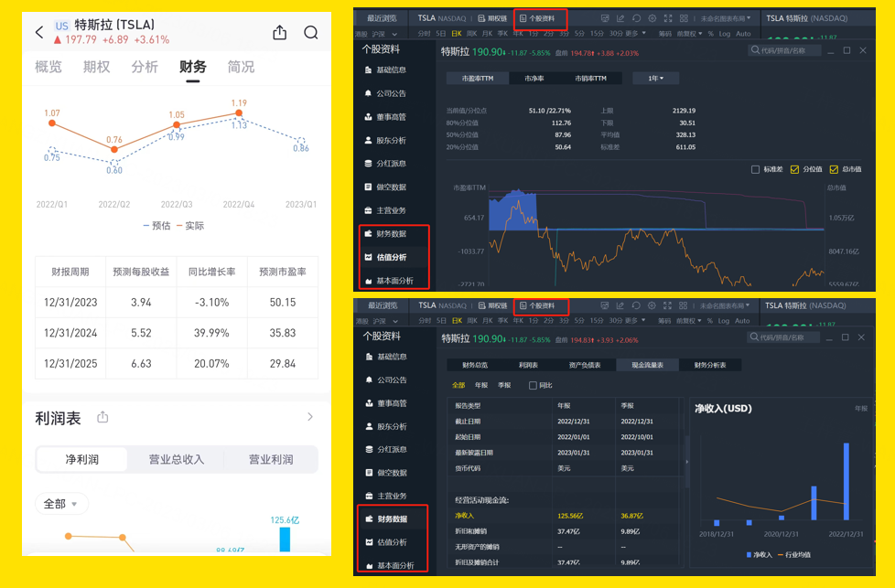
Task: Switch to the 简况 tab on mobile
Action: [x=241, y=68]
